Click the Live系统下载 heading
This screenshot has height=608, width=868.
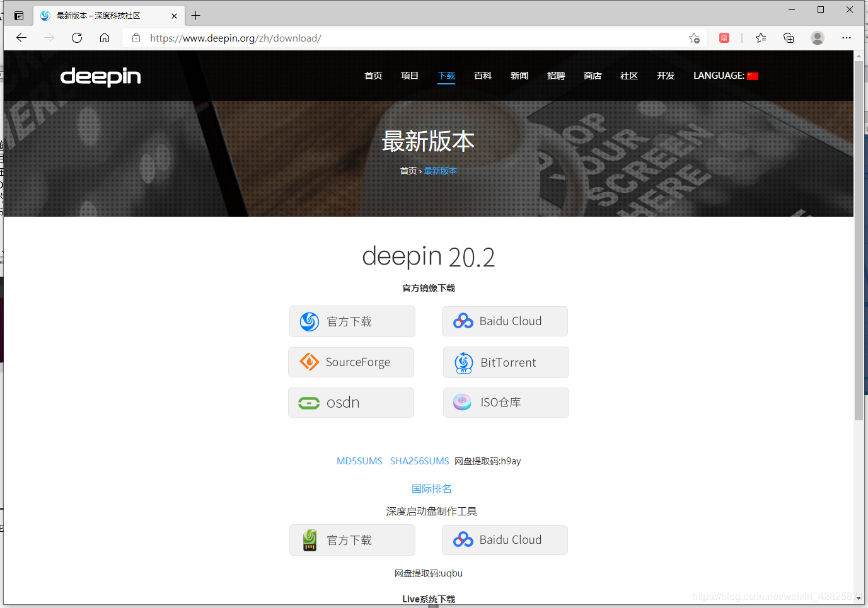click(429, 599)
